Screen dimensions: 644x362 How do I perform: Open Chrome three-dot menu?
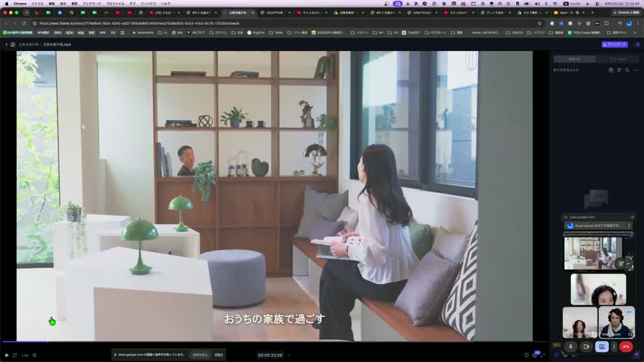pyautogui.click(x=638, y=23)
